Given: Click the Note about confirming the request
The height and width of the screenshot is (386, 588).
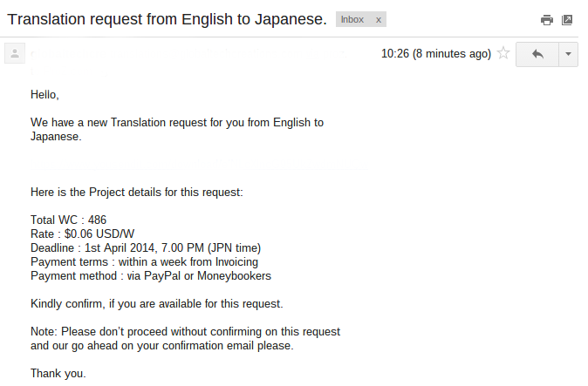Looking at the screenshot, I should 185,338.
